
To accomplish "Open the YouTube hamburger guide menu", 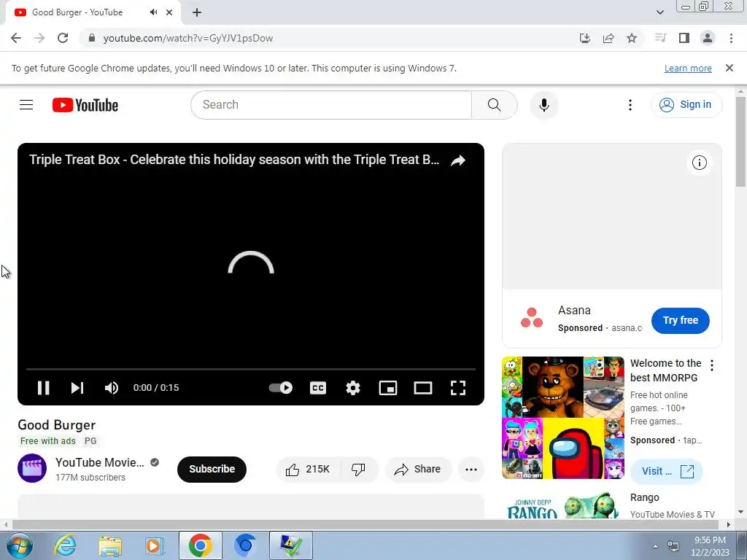I will point(26,105).
